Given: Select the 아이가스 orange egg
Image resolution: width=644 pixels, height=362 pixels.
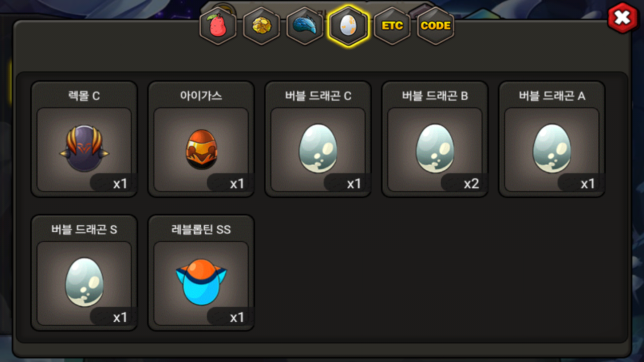Looking at the screenshot, I should coord(201,139).
